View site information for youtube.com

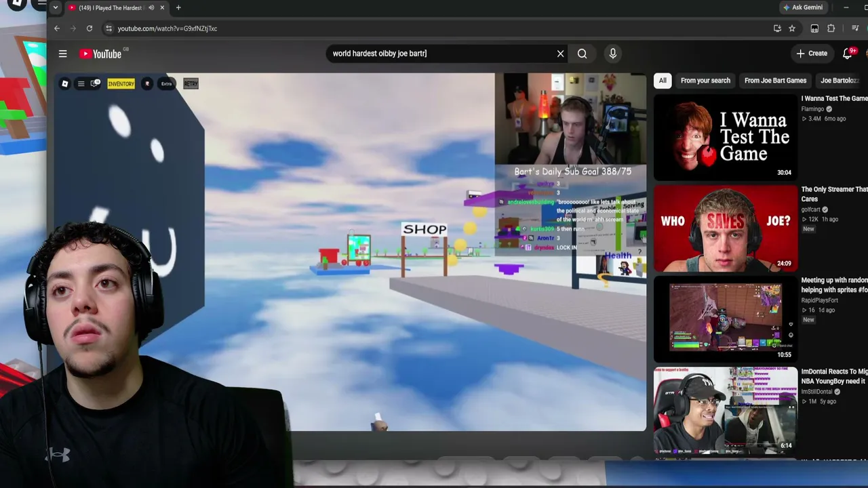click(108, 28)
